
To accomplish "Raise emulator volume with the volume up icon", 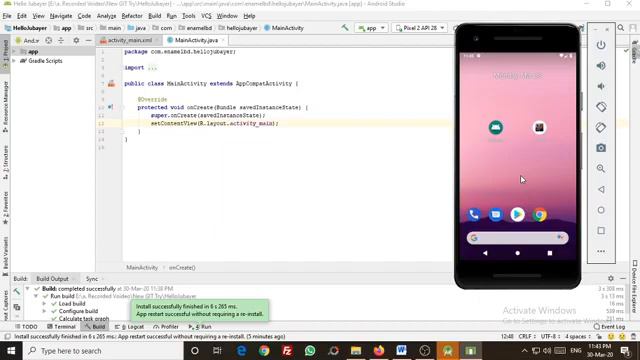I will [601, 65].
